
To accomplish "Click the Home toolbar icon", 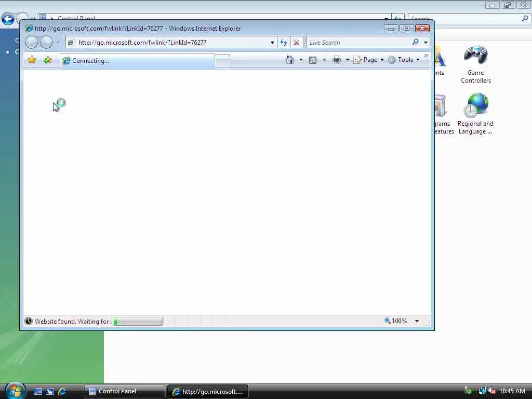I will (x=290, y=60).
